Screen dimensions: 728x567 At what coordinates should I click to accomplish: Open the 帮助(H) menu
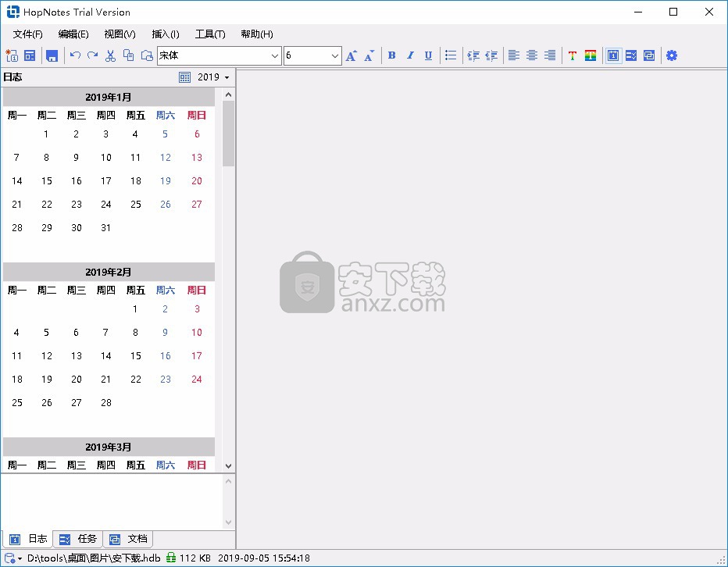pos(257,34)
